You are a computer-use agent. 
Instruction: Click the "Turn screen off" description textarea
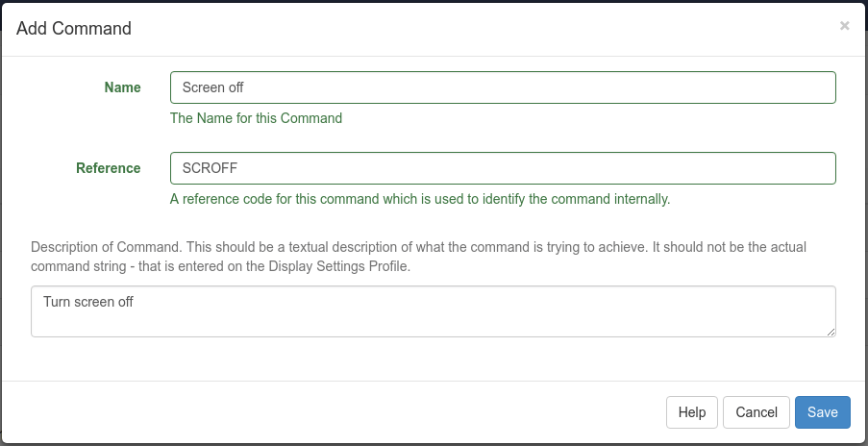point(433,310)
